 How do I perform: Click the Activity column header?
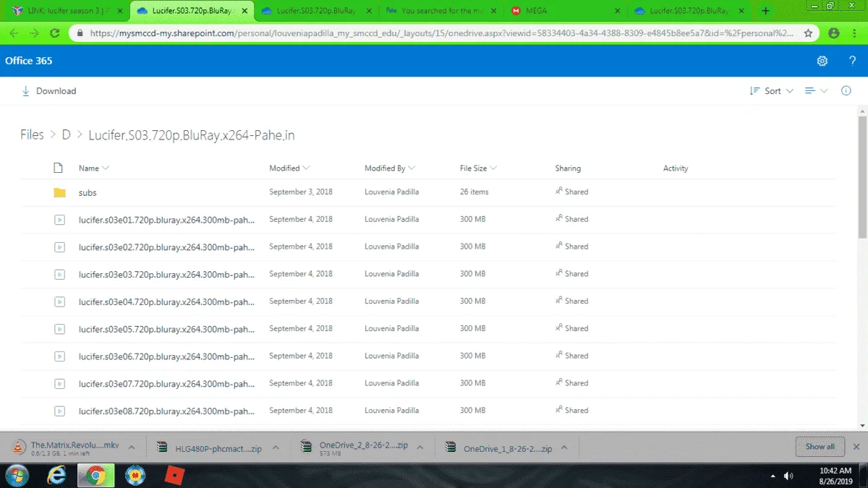pyautogui.click(x=676, y=168)
